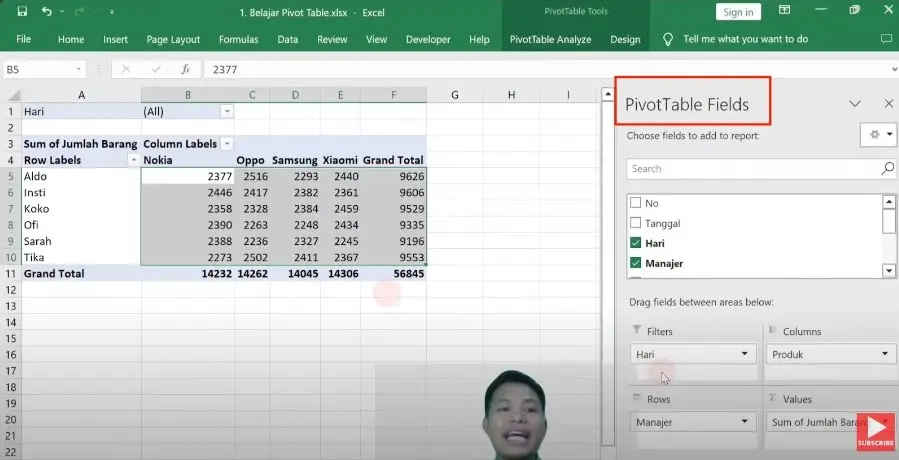
Task: Expand the Name Box dropdown arrow
Action: pyautogui.click(x=79, y=69)
